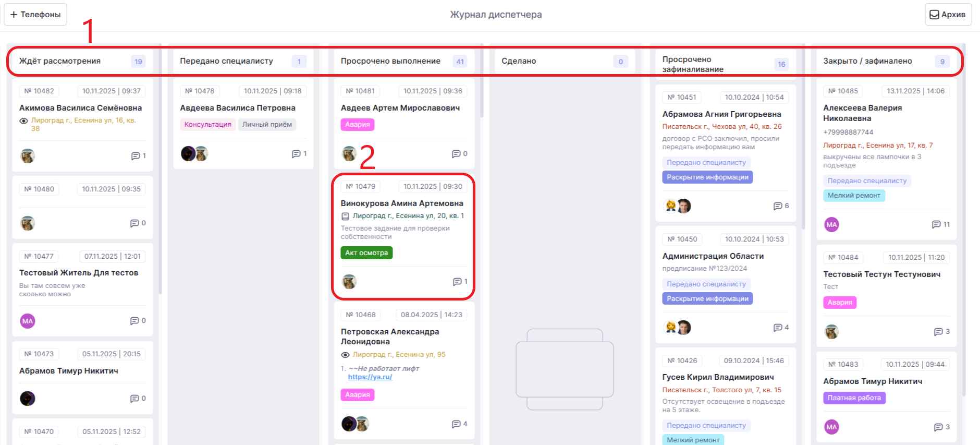
Task: Click the Архив button
Action: pyautogui.click(x=948, y=15)
